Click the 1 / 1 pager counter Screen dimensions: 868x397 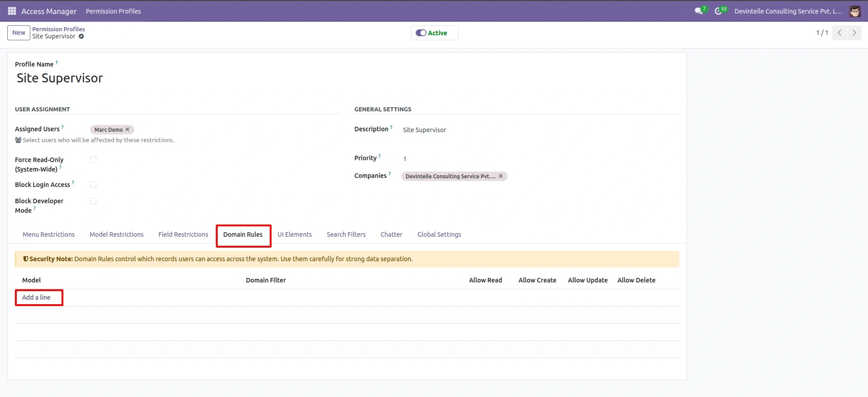click(822, 33)
